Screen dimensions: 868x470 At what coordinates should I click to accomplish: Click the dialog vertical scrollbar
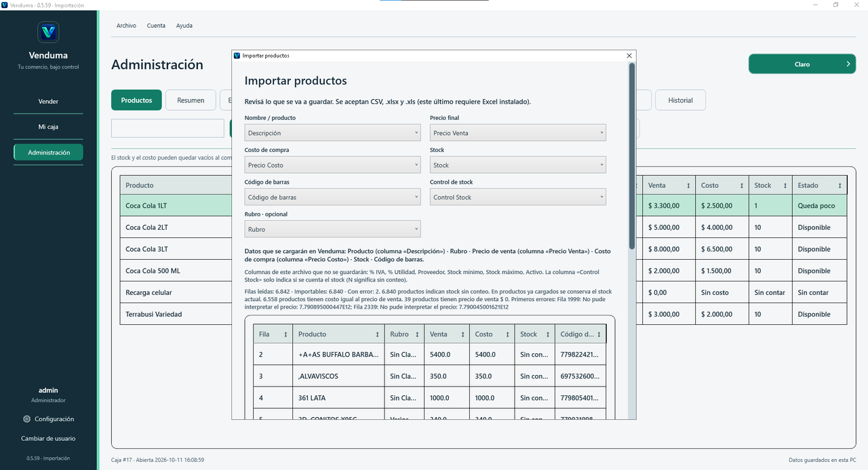tap(632, 156)
